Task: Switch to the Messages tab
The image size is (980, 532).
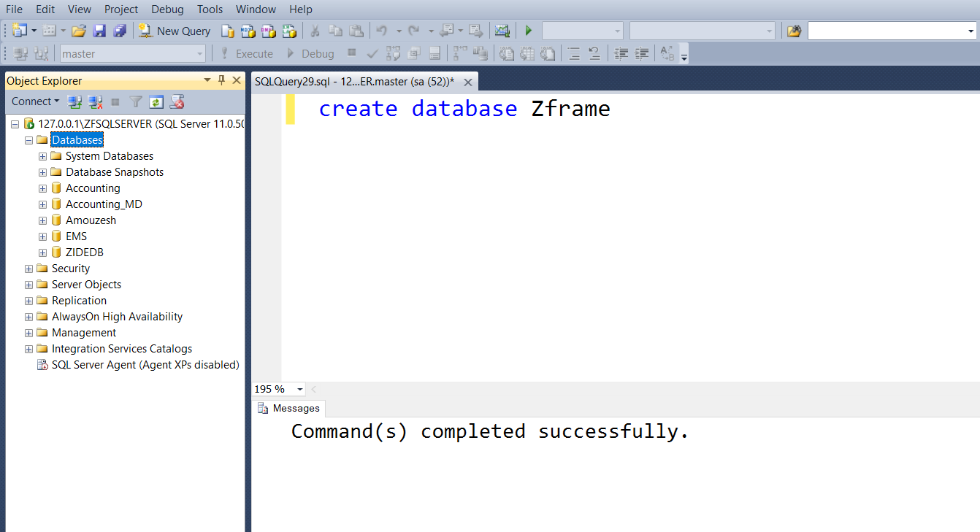Action: 289,408
